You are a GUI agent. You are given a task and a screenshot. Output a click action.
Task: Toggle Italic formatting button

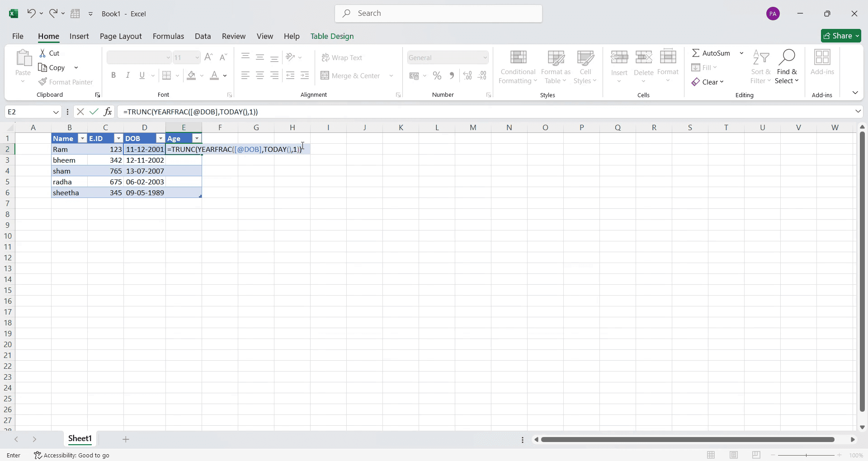pos(128,75)
